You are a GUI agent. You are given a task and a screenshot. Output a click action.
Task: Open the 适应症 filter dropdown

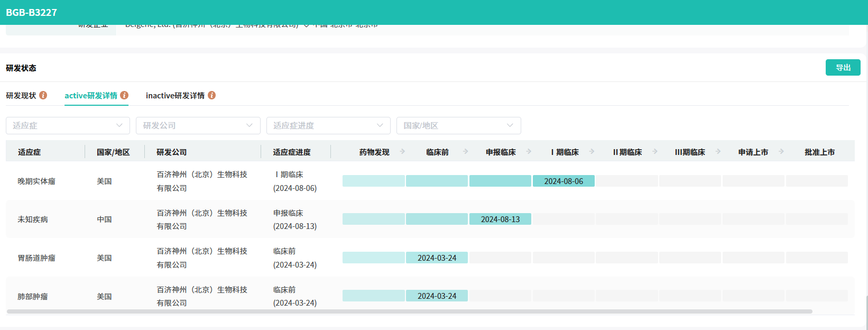click(x=68, y=125)
